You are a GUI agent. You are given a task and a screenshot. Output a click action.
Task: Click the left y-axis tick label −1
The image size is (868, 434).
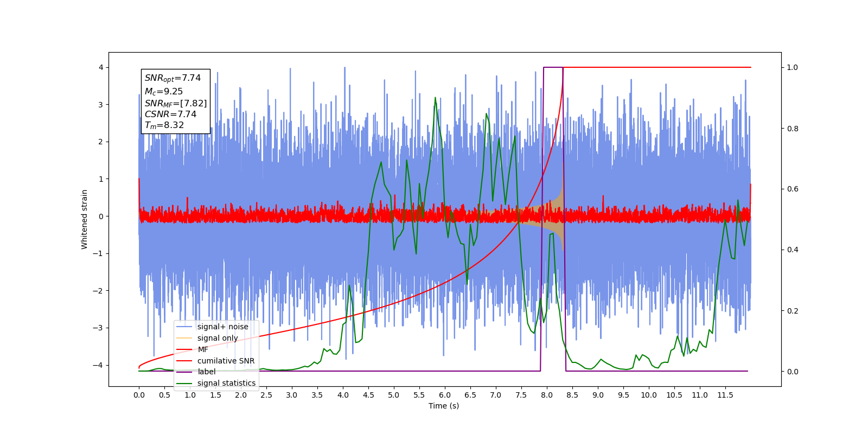click(x=98, y=253)
